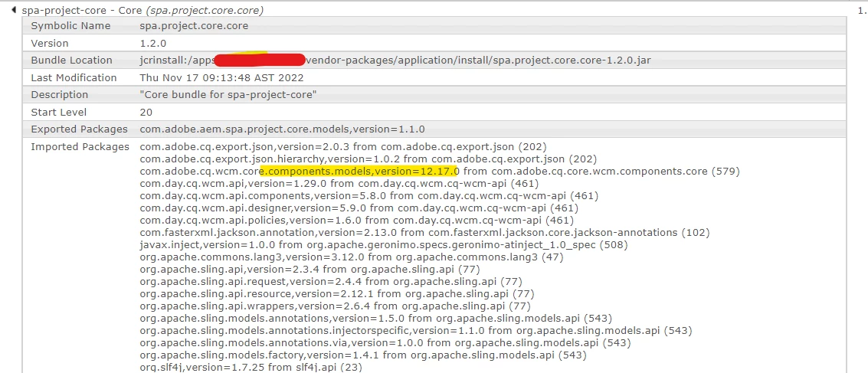Select the Bundle Location label

tap(71, 61)
